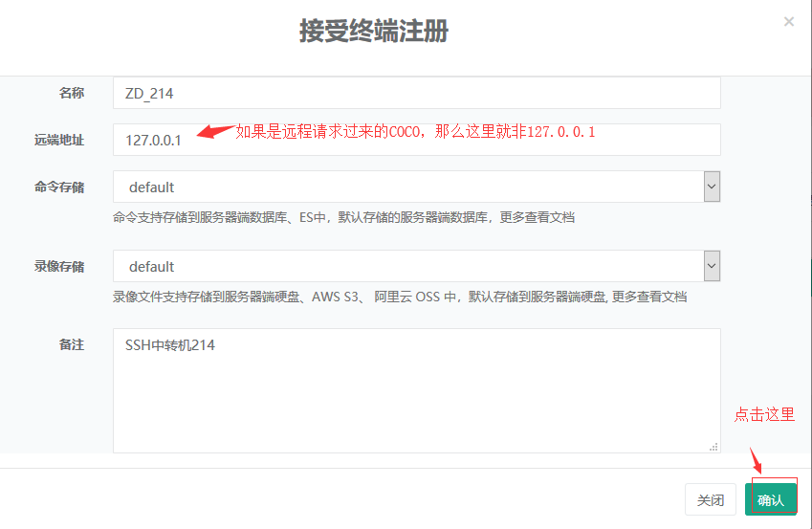The height and width of the screenshot is (529, 812).
Task: Click the help text below 录像存储 dropdown
Action: (x=400, y=297)
